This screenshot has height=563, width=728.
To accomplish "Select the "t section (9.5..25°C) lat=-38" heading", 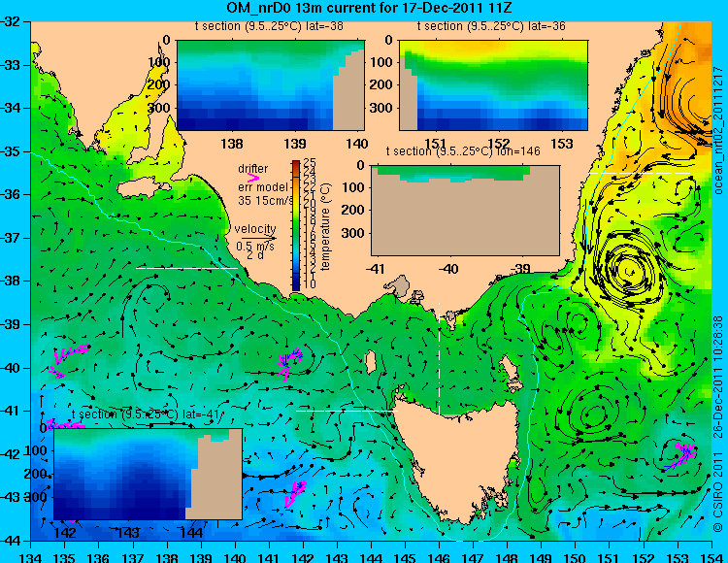I will 269,26.
